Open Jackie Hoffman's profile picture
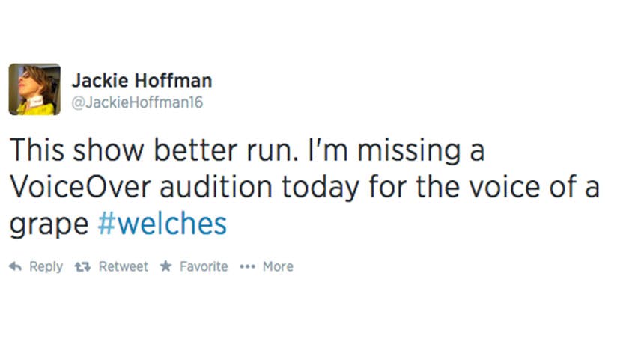 (x=34, y=89)
